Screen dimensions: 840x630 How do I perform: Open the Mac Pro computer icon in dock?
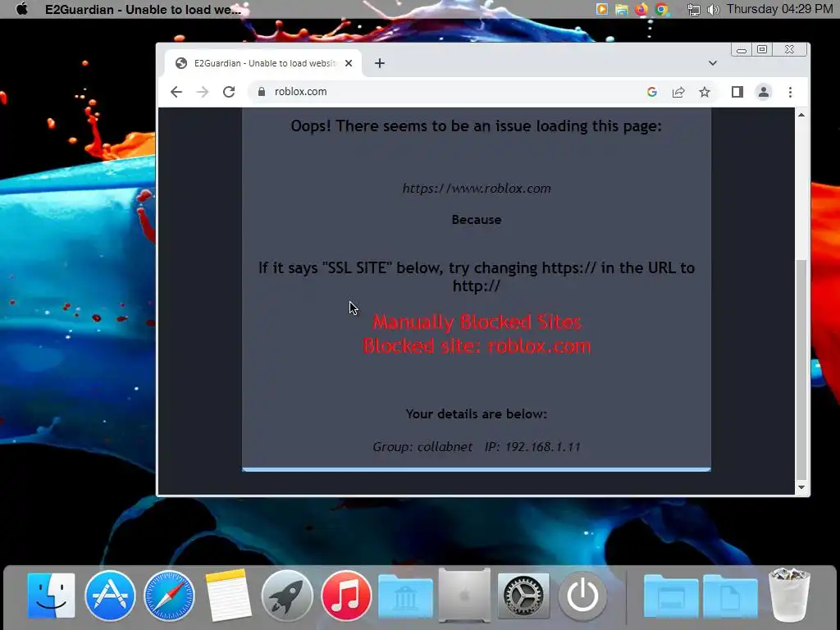tap(464, 596)
